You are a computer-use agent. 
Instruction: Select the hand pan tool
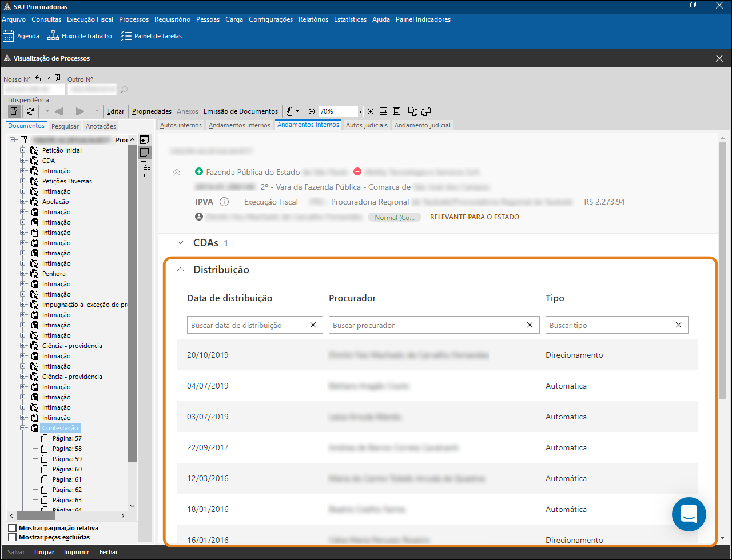click(290, 111)
